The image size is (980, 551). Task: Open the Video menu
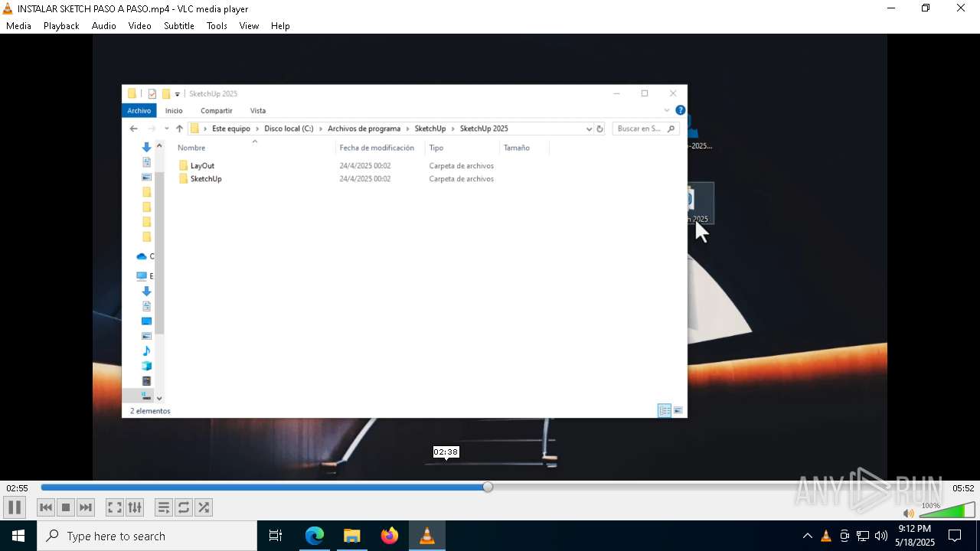pos(139,25)
